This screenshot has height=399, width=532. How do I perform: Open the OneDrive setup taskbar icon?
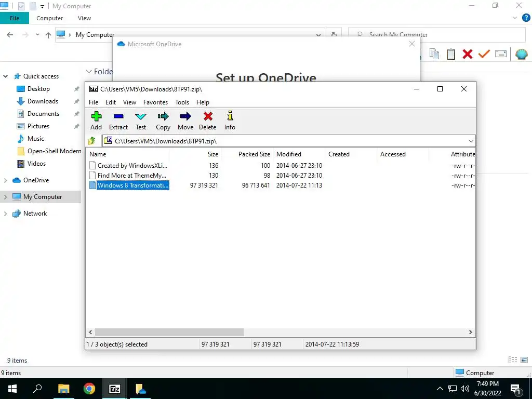[140, 389]
